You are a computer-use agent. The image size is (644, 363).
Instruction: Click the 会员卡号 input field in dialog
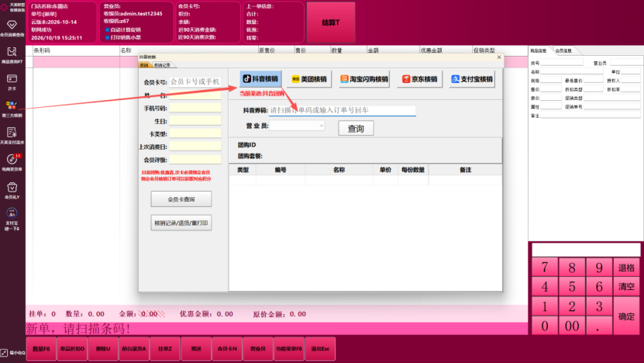[x=195, y=81]
